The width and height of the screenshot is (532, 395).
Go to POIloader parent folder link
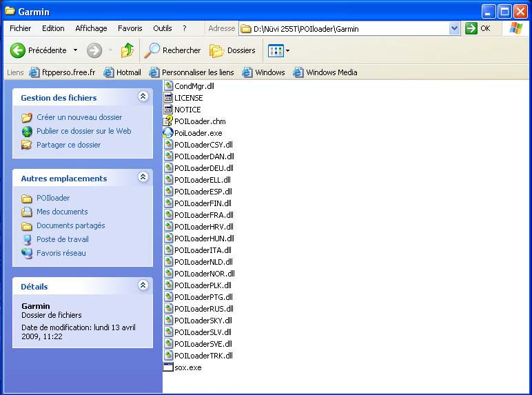pos(53,198)
